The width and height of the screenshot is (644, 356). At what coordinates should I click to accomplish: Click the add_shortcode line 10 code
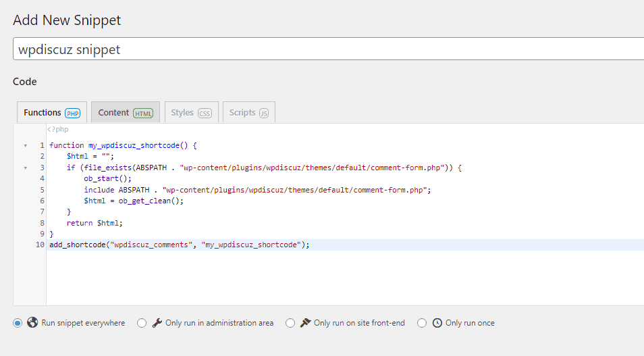tap(180, 245)
